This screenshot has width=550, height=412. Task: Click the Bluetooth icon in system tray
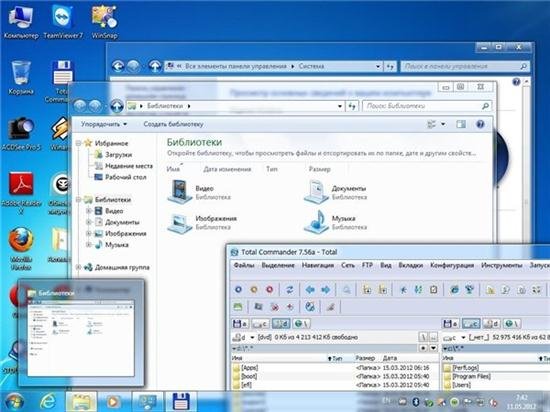tap(415, 402)
